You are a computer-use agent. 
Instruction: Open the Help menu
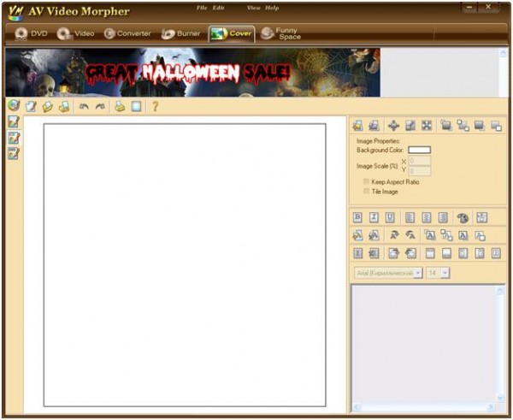pos(272,8)
